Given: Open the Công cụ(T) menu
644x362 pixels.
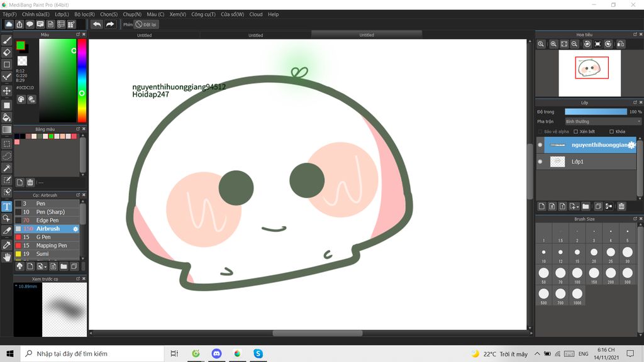Looking at the screenshot, I should pos(203,14).
